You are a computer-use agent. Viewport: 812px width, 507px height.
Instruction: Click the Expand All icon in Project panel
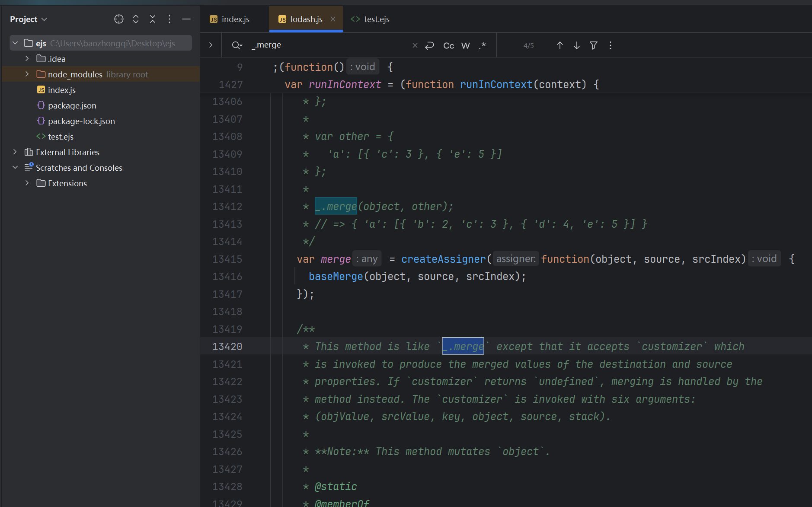pos(136,19)
